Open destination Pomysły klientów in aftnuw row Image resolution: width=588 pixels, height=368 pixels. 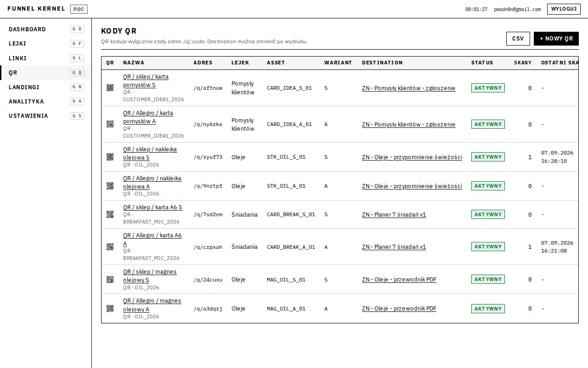click(408, 88)
